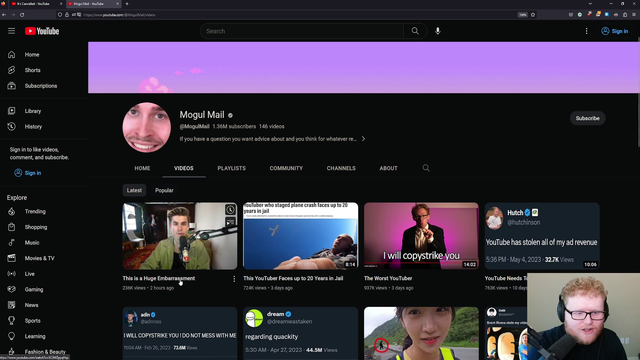
Task: Switch to the VIDEOS channel tab
Action: (x=184, y=168)
